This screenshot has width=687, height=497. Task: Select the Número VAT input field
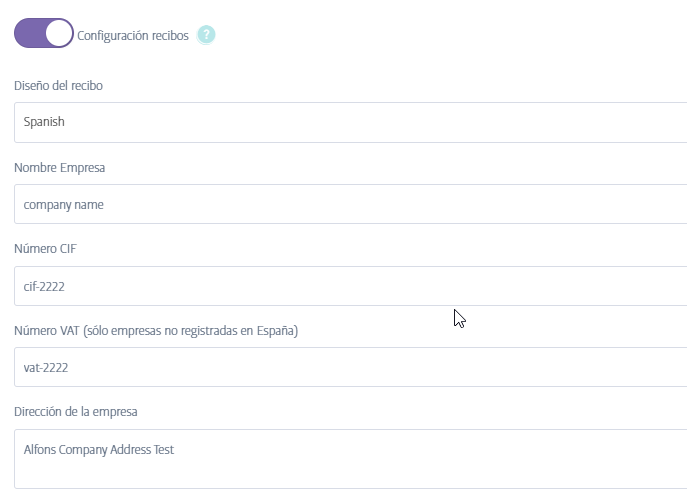point(350,367)
